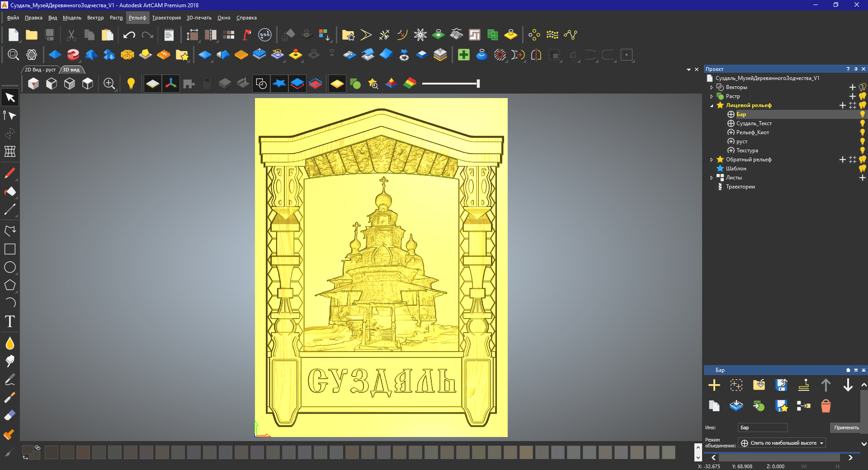Click the Paste clipboard icon
Screen dimensions: 868x470
108,35
